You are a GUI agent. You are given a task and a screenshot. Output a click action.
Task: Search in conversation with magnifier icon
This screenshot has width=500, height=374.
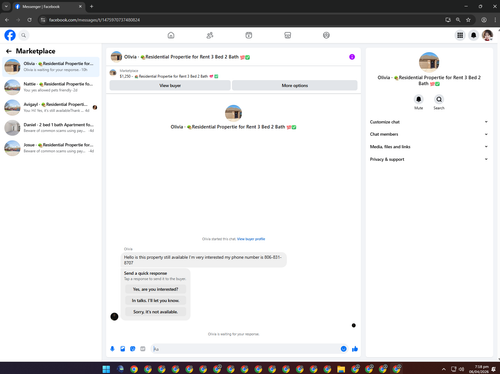[439, 99]
